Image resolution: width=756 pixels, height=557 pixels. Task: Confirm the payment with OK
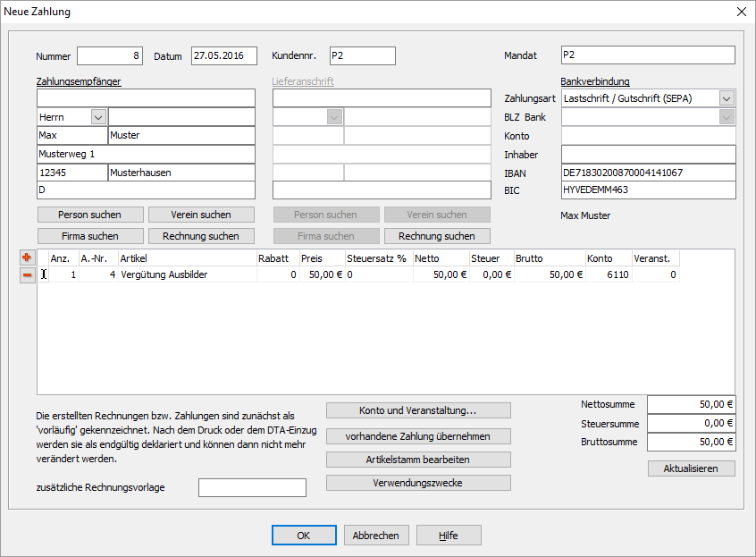(304, 536)
